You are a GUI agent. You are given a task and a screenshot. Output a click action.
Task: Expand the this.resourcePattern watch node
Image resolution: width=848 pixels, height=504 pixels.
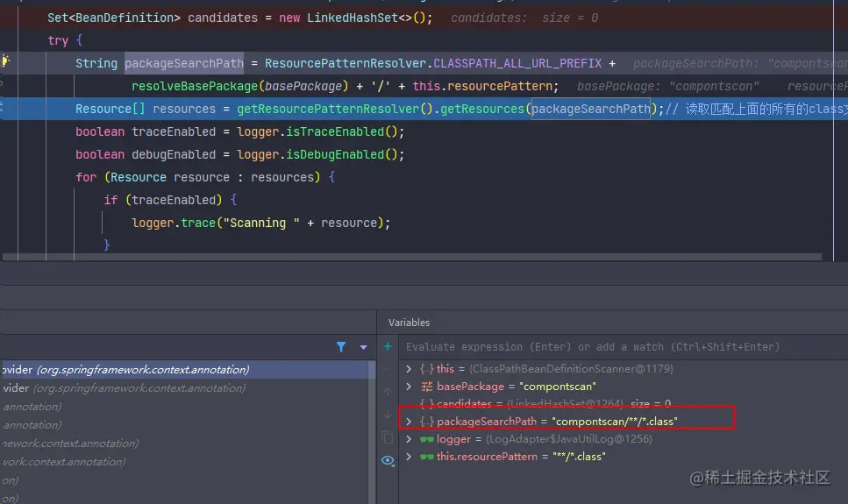tap(409, 457)
